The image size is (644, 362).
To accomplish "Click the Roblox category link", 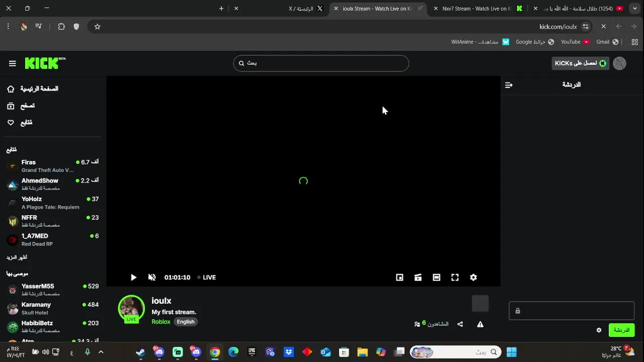I will pyautogui.click(x=161, y=322).
